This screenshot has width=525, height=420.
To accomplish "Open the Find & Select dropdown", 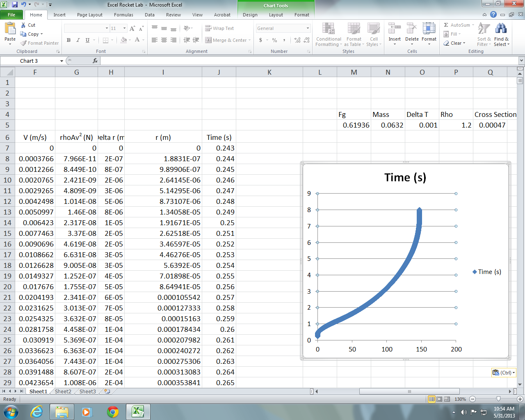I will click(x=501, y=35).
